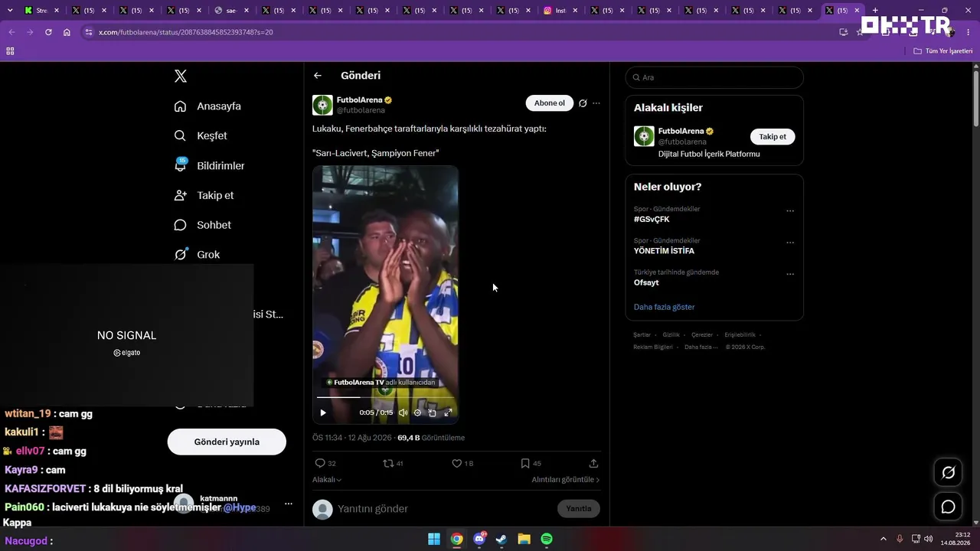The height and width of the screenshot is (551, 980).
Task: Click the picture-in-picture video icon
Action: tap(432, 412)
